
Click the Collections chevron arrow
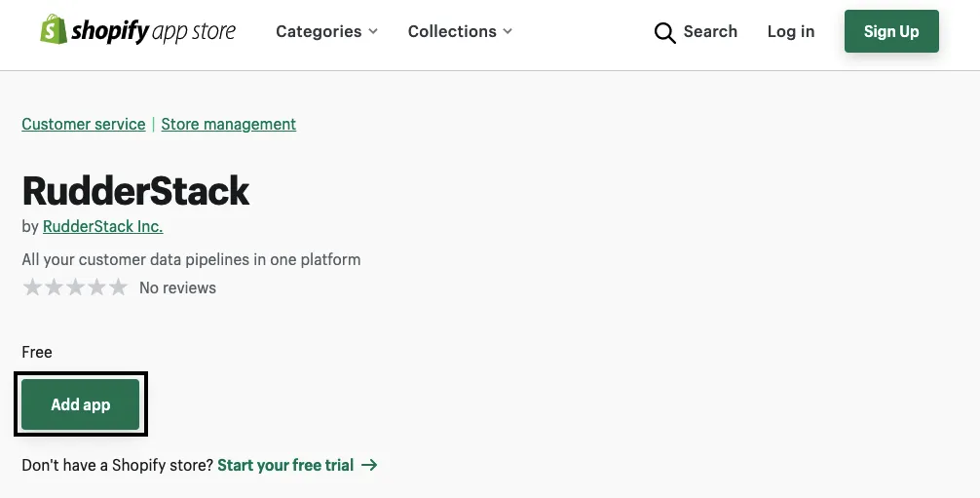pyautogui.click(x=508, y=32)
